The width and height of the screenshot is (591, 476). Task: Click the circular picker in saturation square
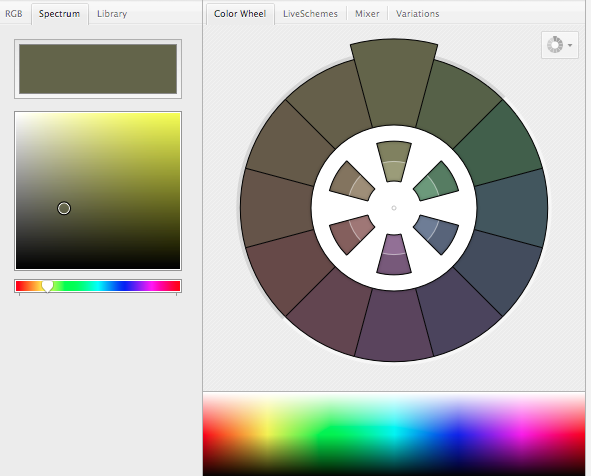(x=64, y=208)
